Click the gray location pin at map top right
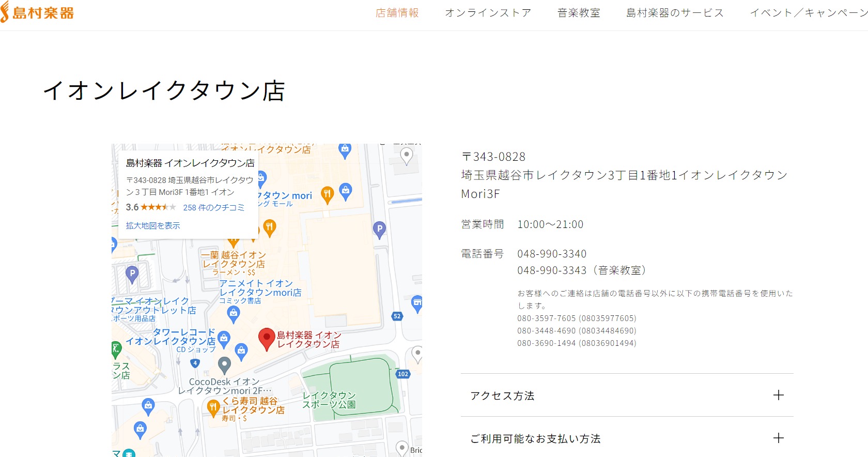868x457 pixels. tap(407, 156)
